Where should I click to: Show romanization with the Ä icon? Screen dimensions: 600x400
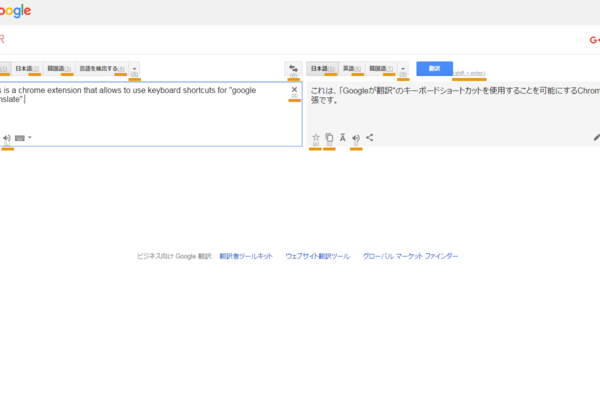click(343, 137)
